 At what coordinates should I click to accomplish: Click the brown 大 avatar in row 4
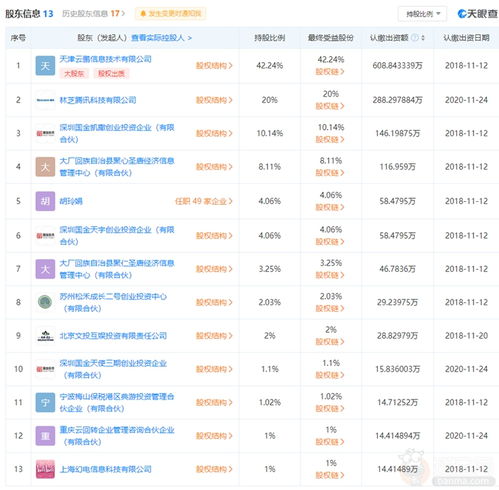coord(45,167)
